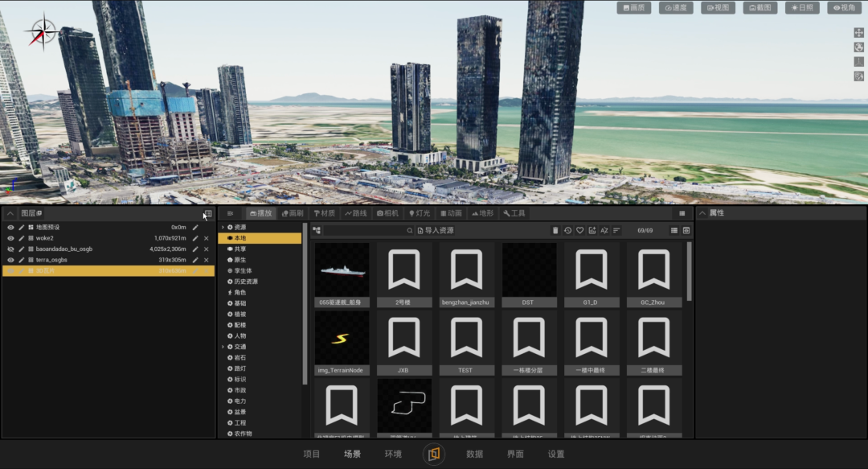Select the img_TerrainNode asset thumbnail

click(342, 342)
